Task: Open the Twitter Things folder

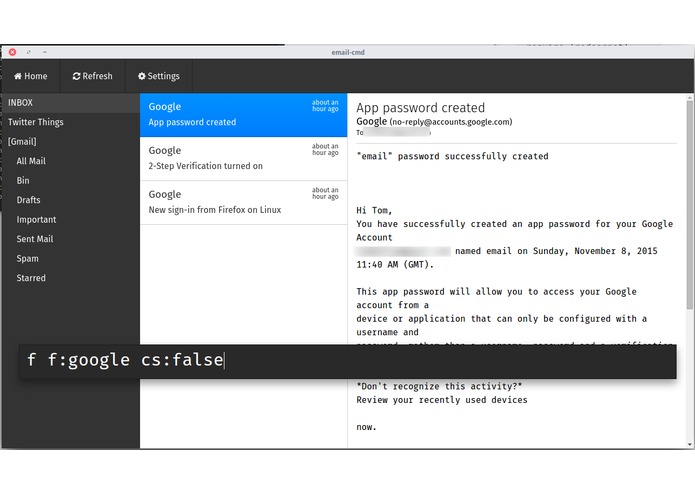Action: click(x=71, y=122)
